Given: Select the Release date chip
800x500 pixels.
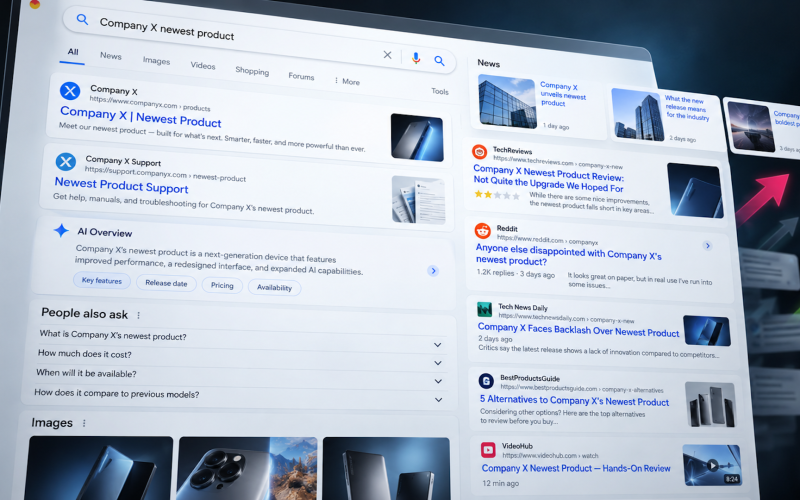Looking at the screenshot, I should tap(166, 283).
